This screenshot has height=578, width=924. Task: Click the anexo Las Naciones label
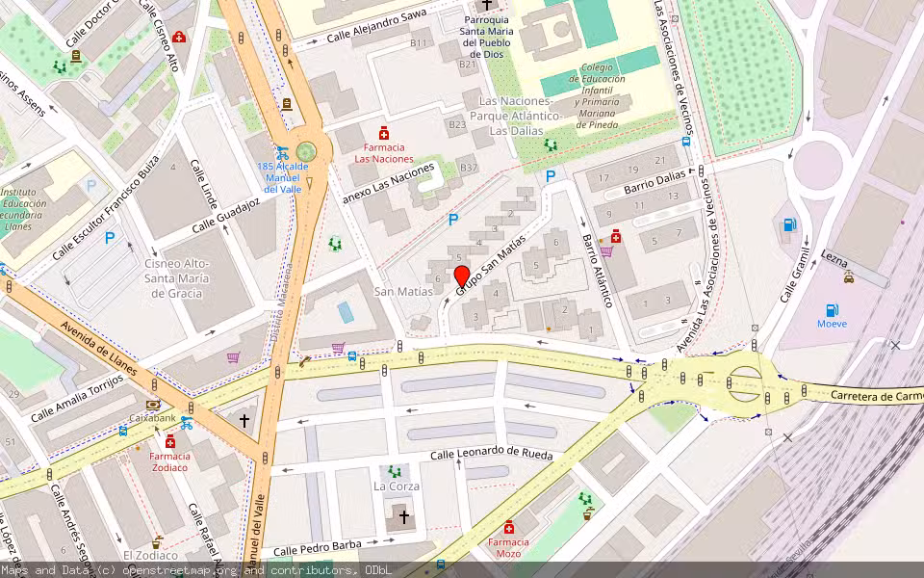click(x=388, y=183)
